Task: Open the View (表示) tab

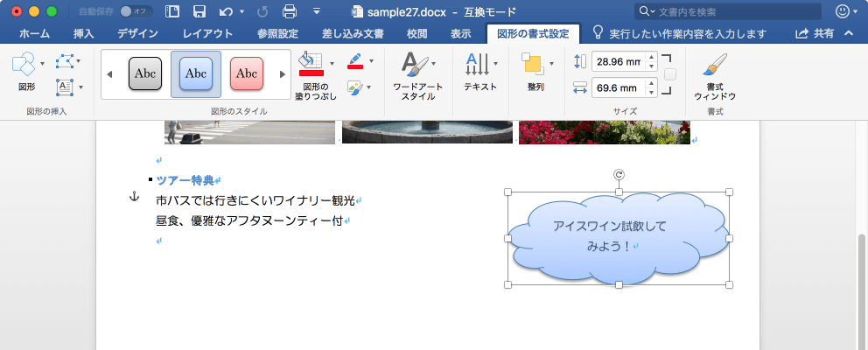Action: coord(460,34)
